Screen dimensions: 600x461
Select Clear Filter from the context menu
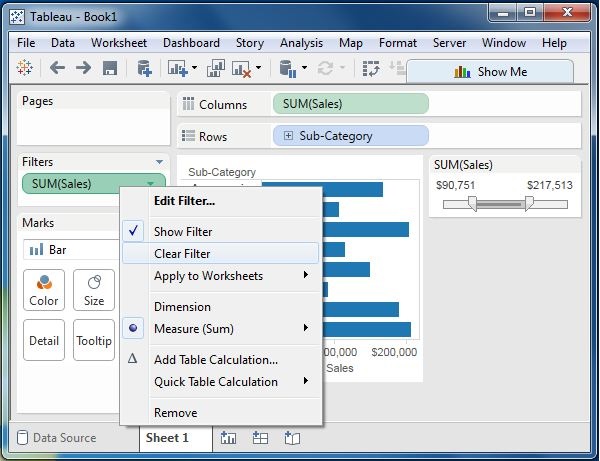tap(182, 254)
